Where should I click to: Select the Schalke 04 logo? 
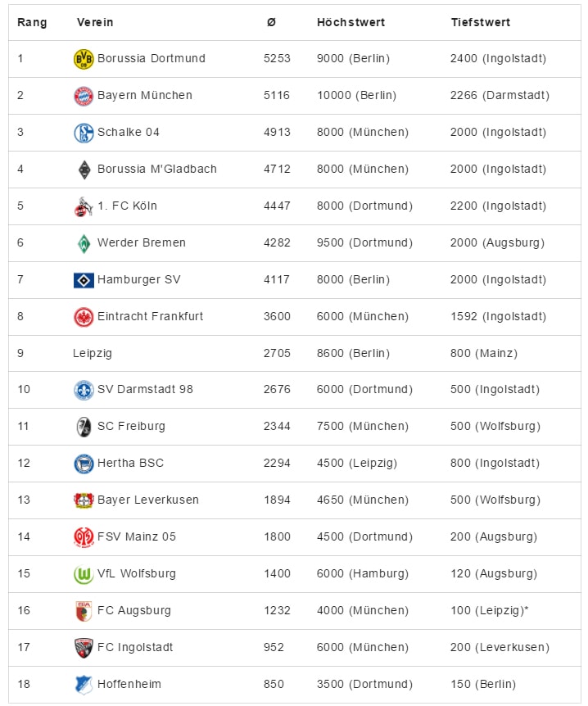[84, 133]
